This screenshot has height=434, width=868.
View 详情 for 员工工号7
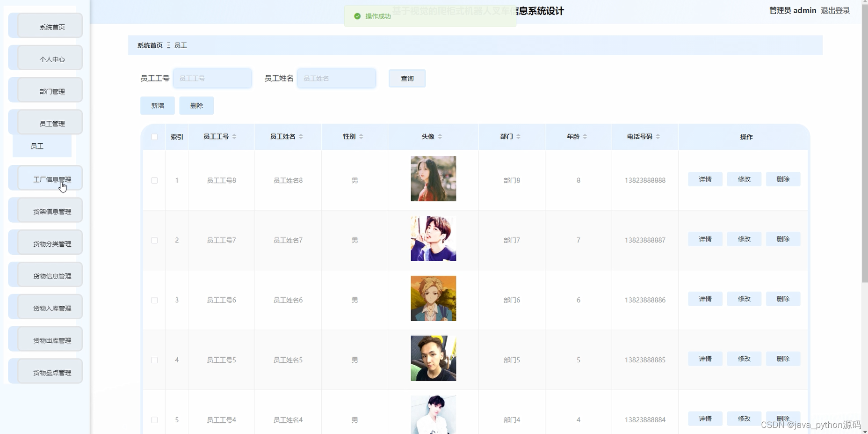click(705, 239)
